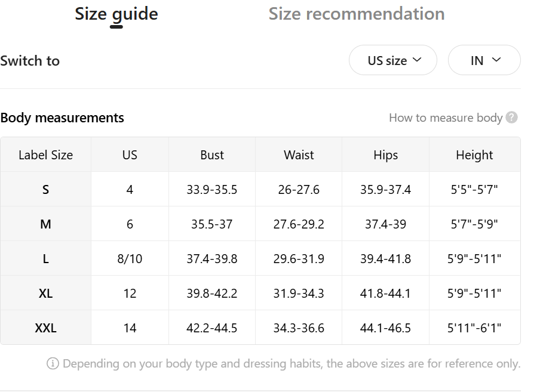The width and height of the screenshot is (540, 392).
Task: Click the info icon beside the disclaimer
Action: coord(53,363)
